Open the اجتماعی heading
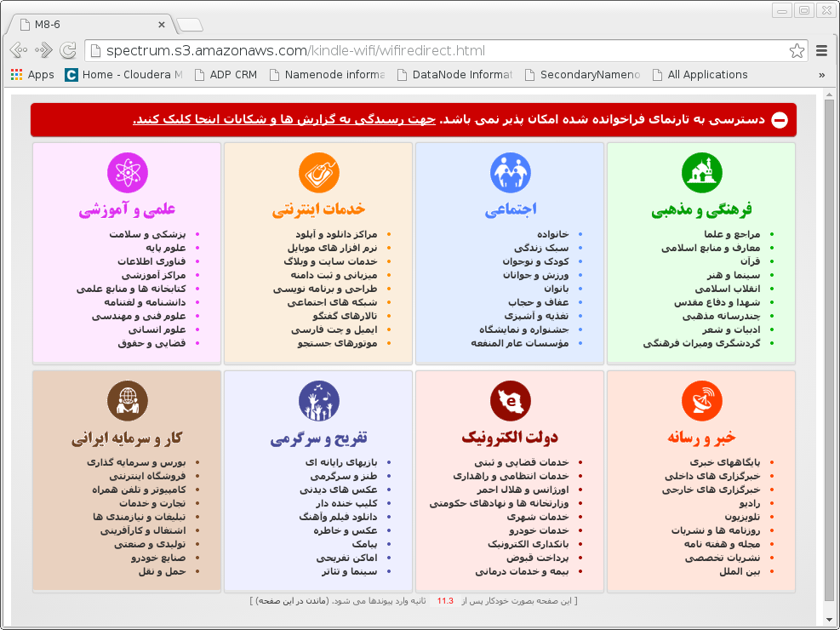The image size is (840, 630). tap(511, 209)
